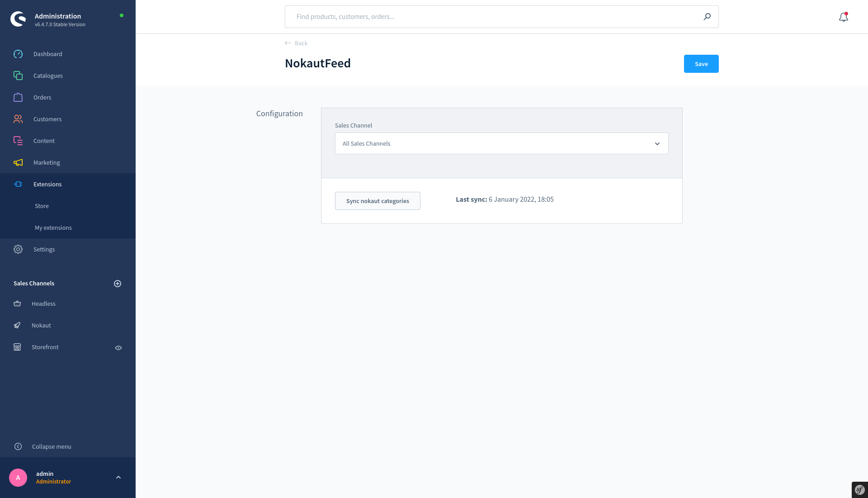Select All Sales Channels from dropdown
This screenshot has height=498, width=868.
[501, 143]
